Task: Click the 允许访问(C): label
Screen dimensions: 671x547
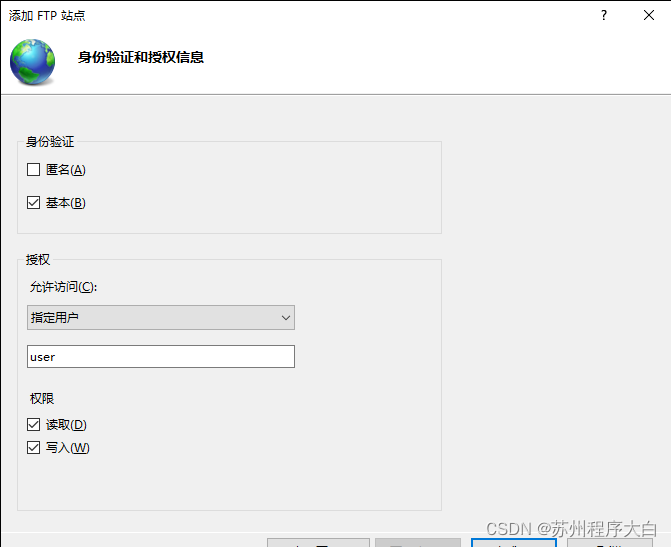Action: (x=63, y=287)
